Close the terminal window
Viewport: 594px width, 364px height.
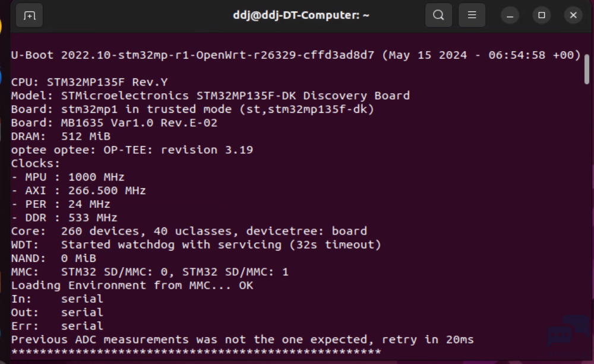[573, 15]
